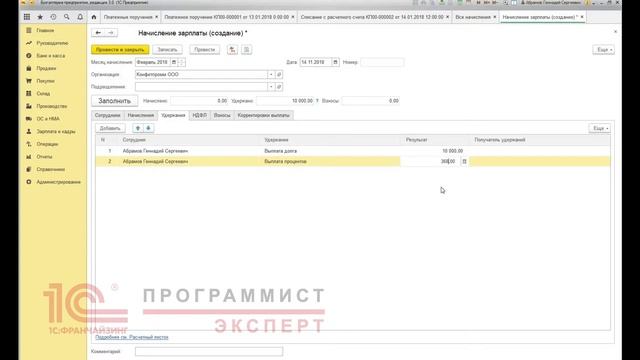The width and height of the screenshot is (640, 360).
Task: Switch to Корректировки выплаты tab
Action: pyautogui.click(x=264, y=116)
